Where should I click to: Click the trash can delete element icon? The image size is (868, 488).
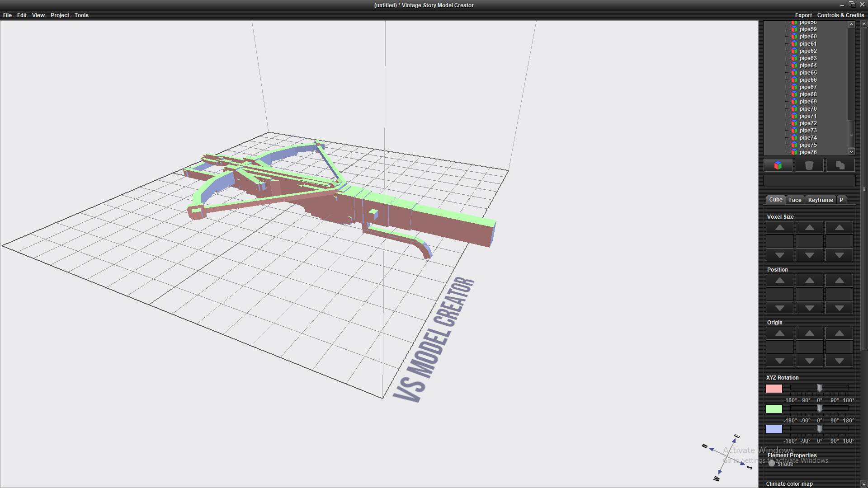click(809, 165)
